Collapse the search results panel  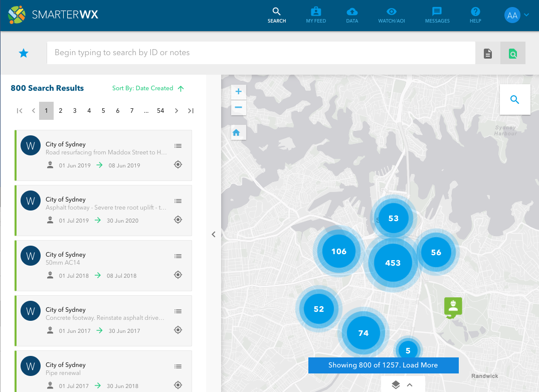pyautogui.click(x=214, y=234)
